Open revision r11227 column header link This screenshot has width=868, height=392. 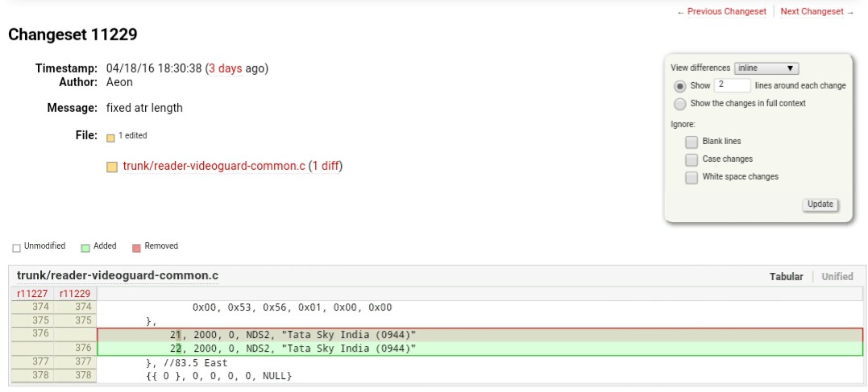pos(32,294)
